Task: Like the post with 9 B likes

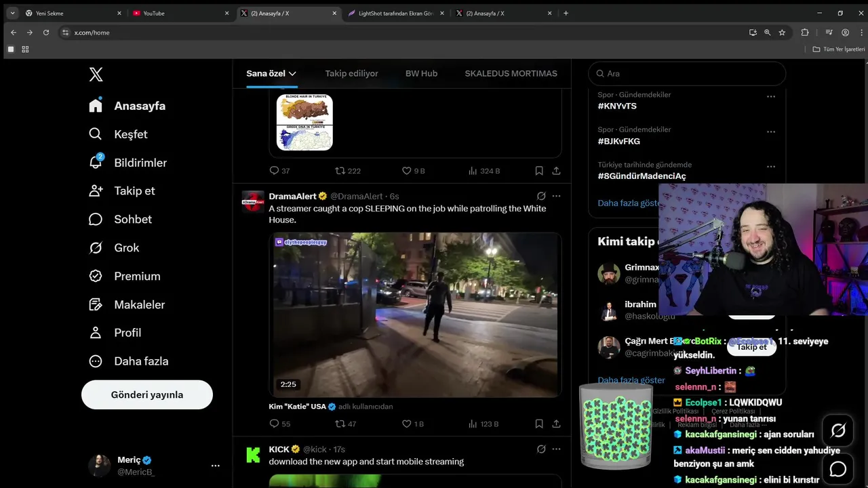Action: tap(413, 171)
